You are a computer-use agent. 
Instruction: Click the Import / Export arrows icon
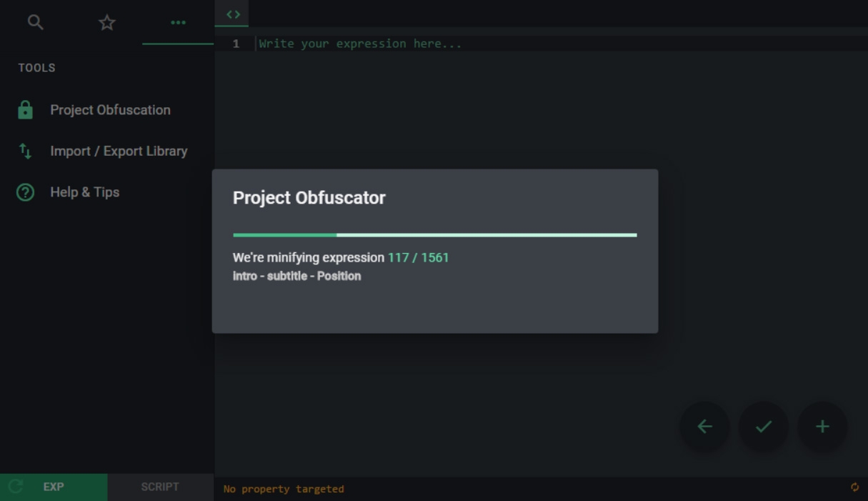(25, 151)
